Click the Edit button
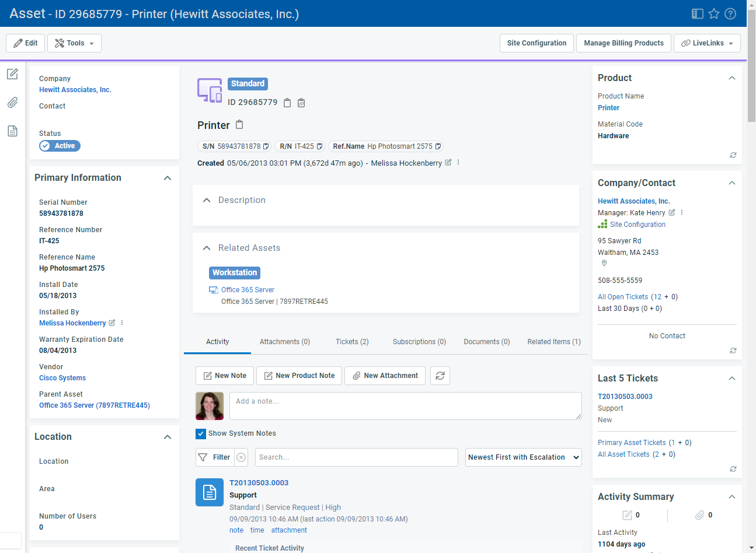 tap(25, 43)
